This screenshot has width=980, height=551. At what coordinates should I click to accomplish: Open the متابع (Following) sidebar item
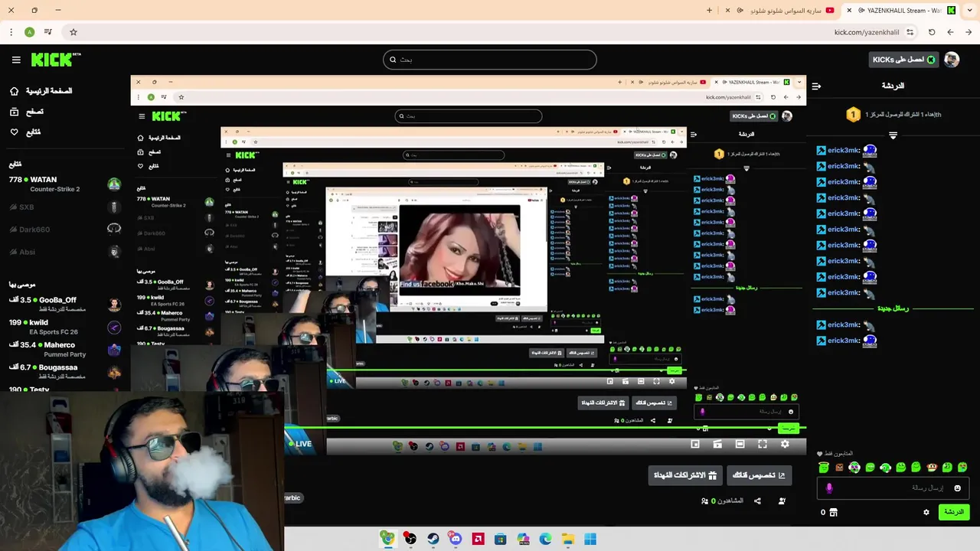25,132
